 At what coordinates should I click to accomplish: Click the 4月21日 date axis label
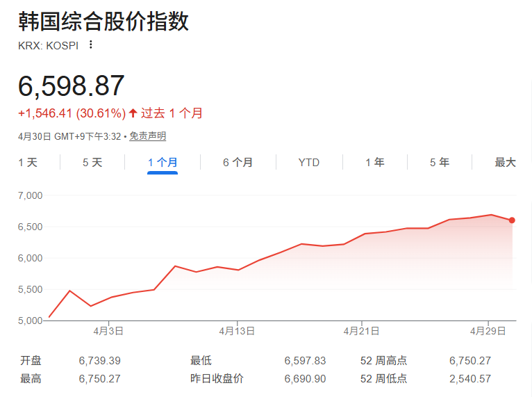click(x=363, y=332)
